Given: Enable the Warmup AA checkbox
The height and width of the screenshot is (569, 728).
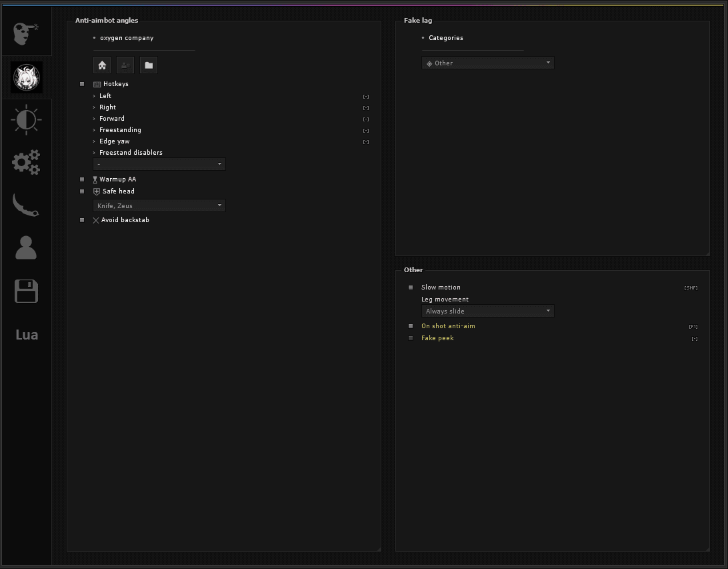Looking at the screenshot, I should pos(82,179).
